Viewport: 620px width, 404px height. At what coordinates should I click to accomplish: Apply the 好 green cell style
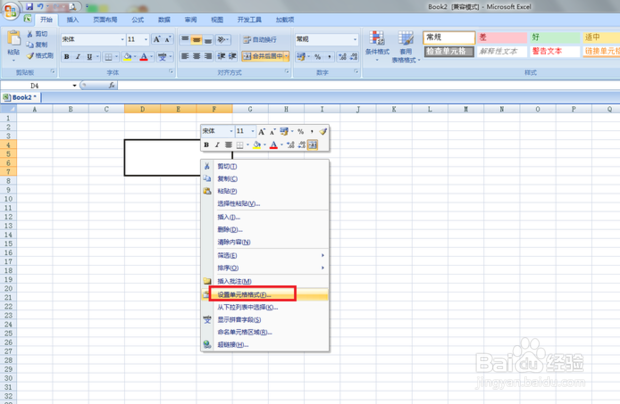(x=554, y=38)
